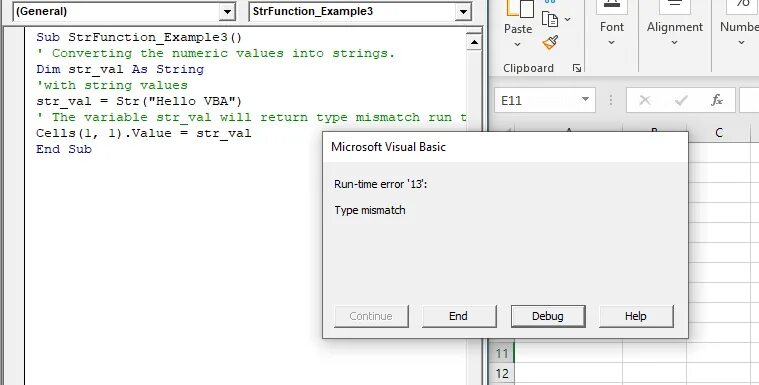Screen dimensions: 759x385
Task: Click the formula bar Enter checkmark icon
Action: coord(681,100)
